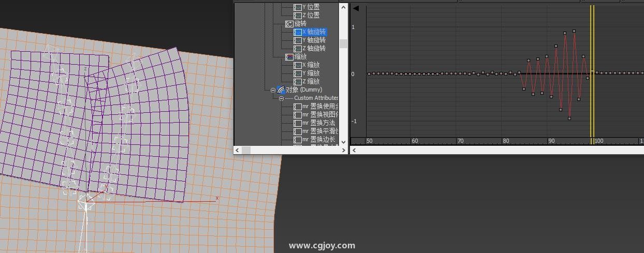Viewport: 644px width, 253px height.
Task: Click the Z 缩放 track curve icon
Action: pos(298,82)
